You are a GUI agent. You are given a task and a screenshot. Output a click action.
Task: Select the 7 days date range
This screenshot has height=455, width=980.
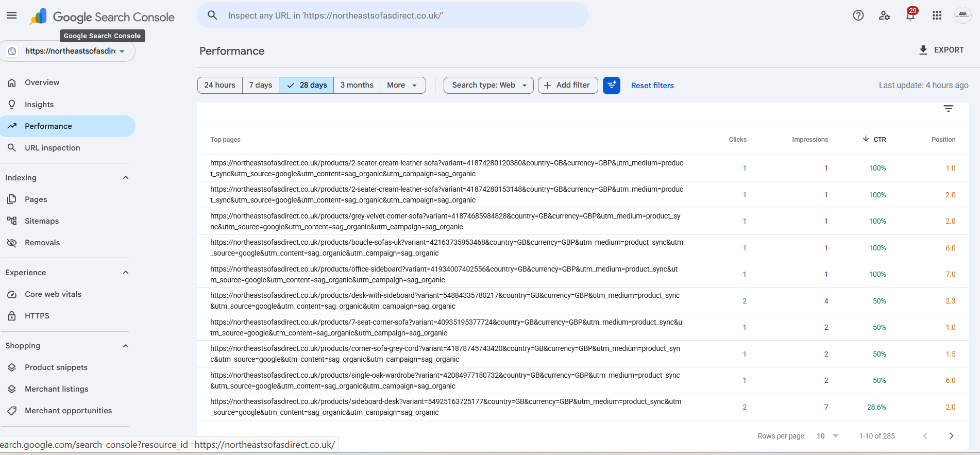point(261,85)
